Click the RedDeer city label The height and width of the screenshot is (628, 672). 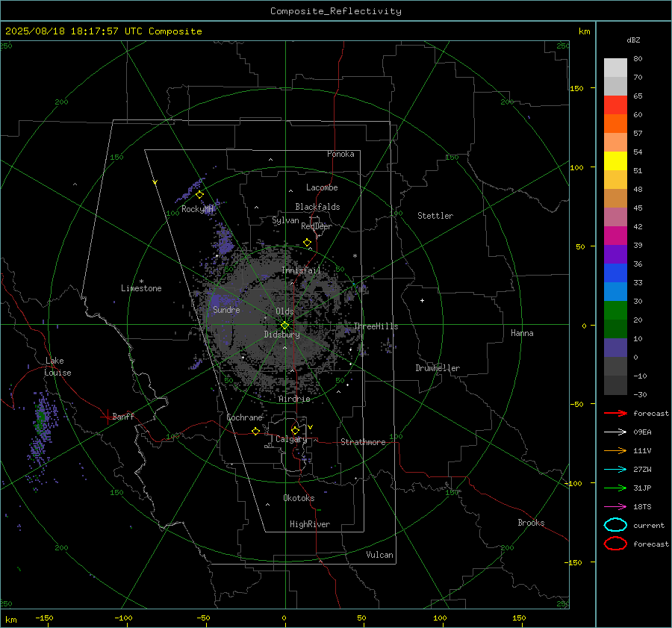click(x=317, y=226)
